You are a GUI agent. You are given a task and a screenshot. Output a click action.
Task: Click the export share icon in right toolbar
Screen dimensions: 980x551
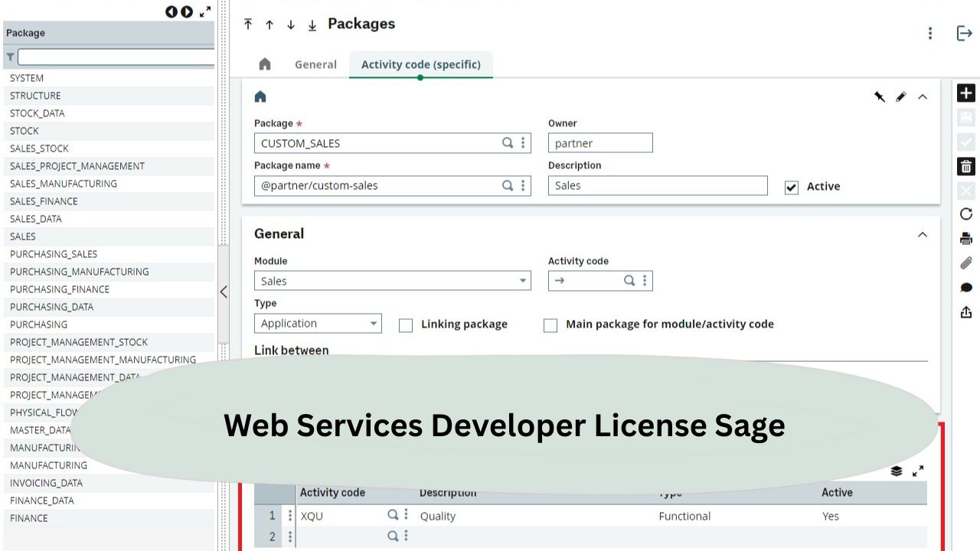point(966,312)
